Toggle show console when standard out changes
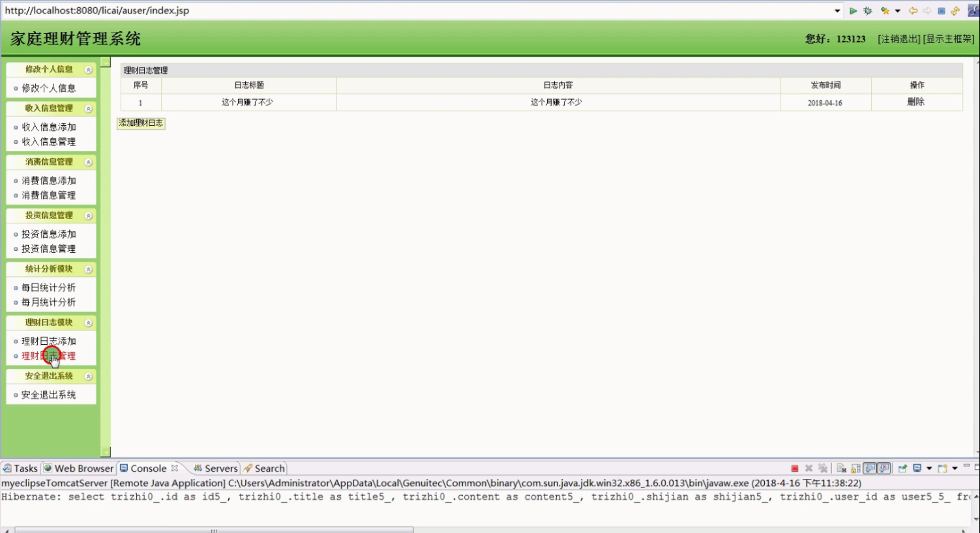This screenshot has height=533, width=980. pos(870,468)
